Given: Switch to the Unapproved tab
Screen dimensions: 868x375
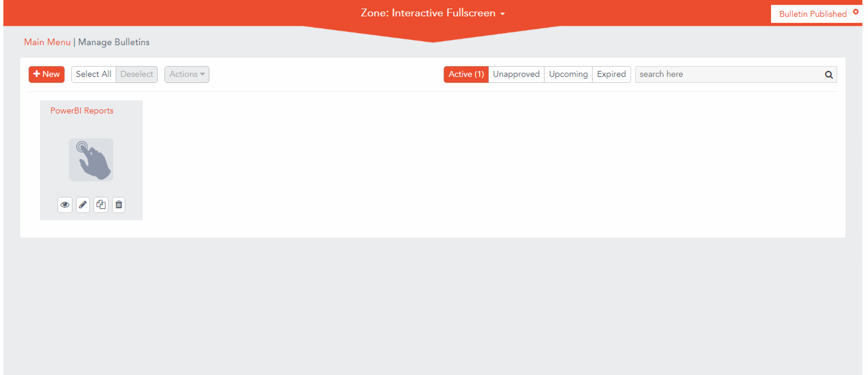Looking at the screenshot, I should click(516, 74).
